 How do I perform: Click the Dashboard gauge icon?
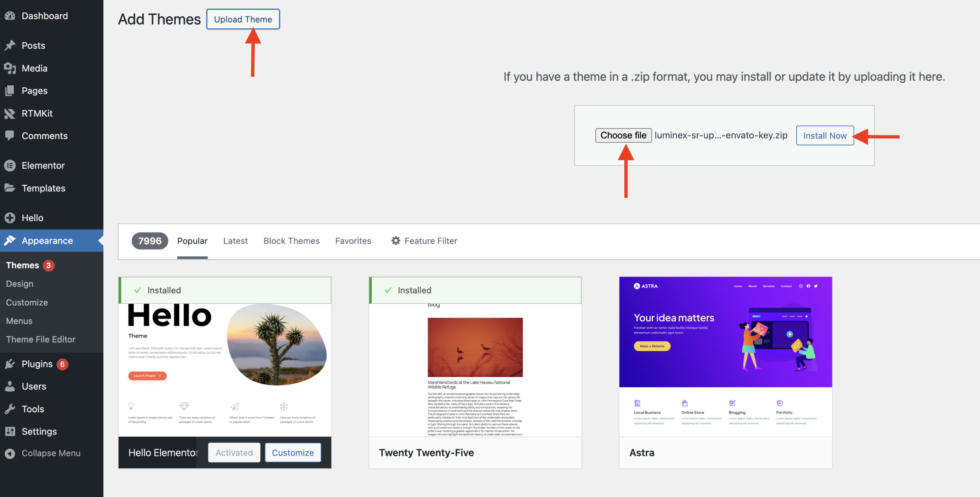(x=10, y=16)
